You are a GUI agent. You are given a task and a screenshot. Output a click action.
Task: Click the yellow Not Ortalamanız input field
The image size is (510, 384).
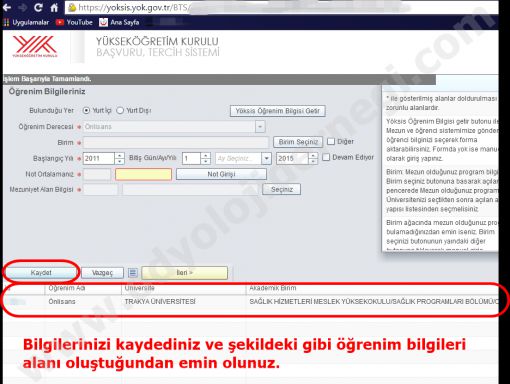coord(143,174)
